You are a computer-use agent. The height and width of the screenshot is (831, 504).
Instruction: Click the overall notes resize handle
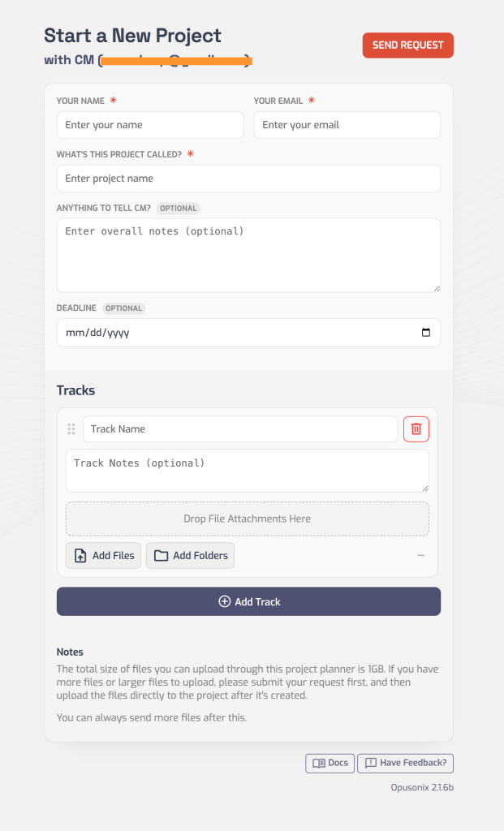(437, 288)
